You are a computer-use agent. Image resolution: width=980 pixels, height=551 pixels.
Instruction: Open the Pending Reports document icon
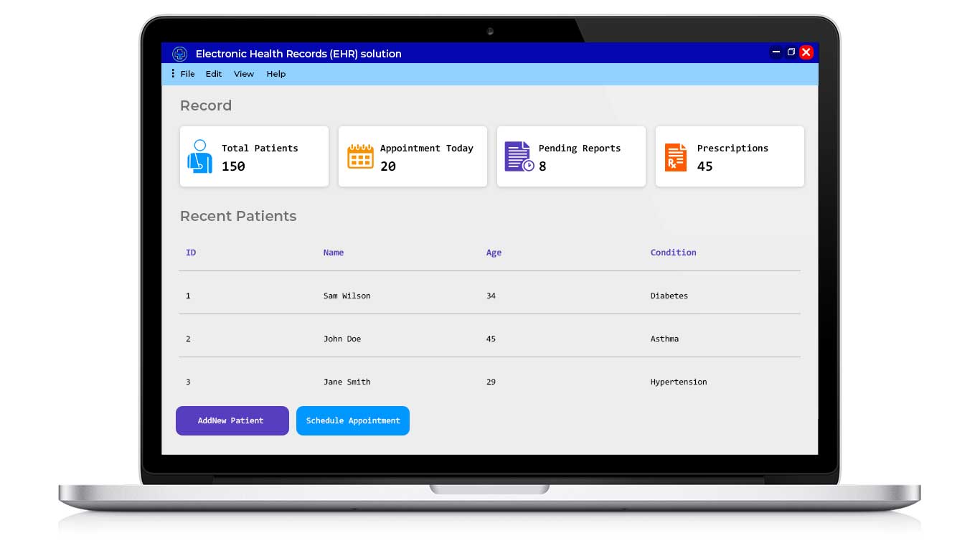tap(518, 155)
